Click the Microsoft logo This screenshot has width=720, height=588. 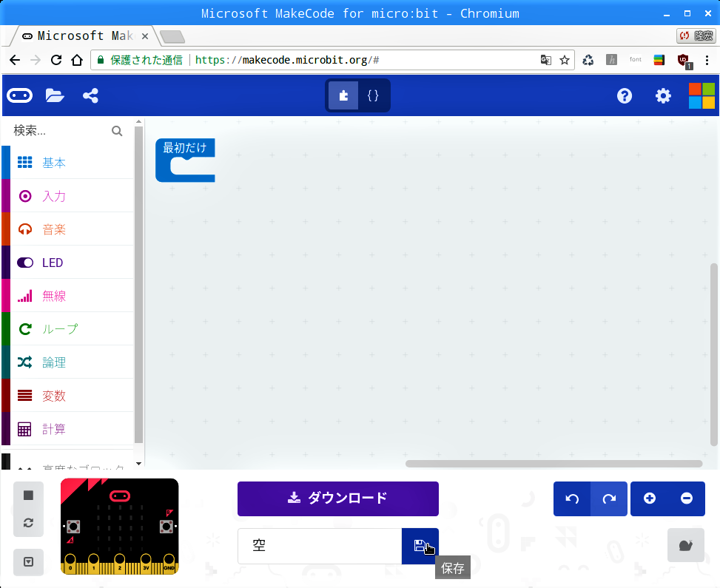pyautogui.click(x=702, y=95)
